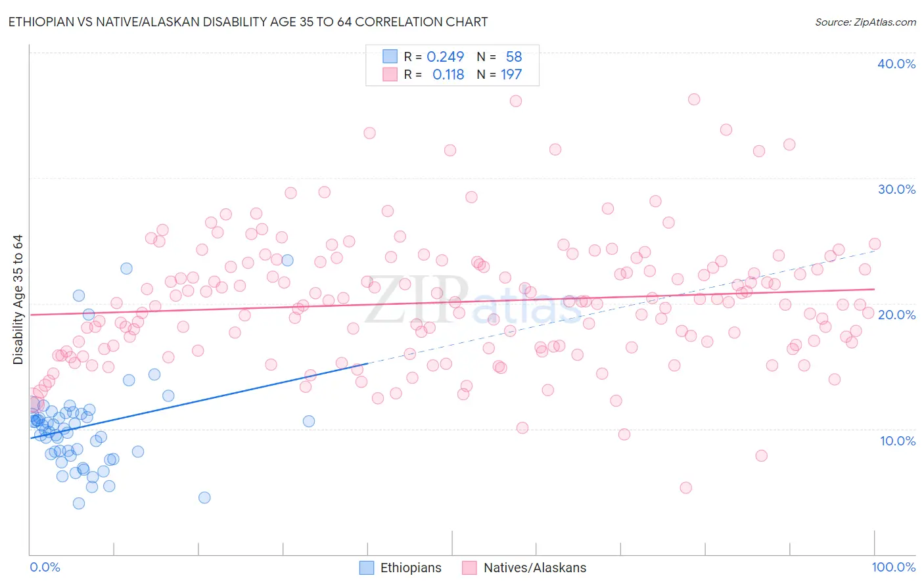Click the 0.0% x-axis label
Viewport: 924px width, 586px height.
(45, 567)
